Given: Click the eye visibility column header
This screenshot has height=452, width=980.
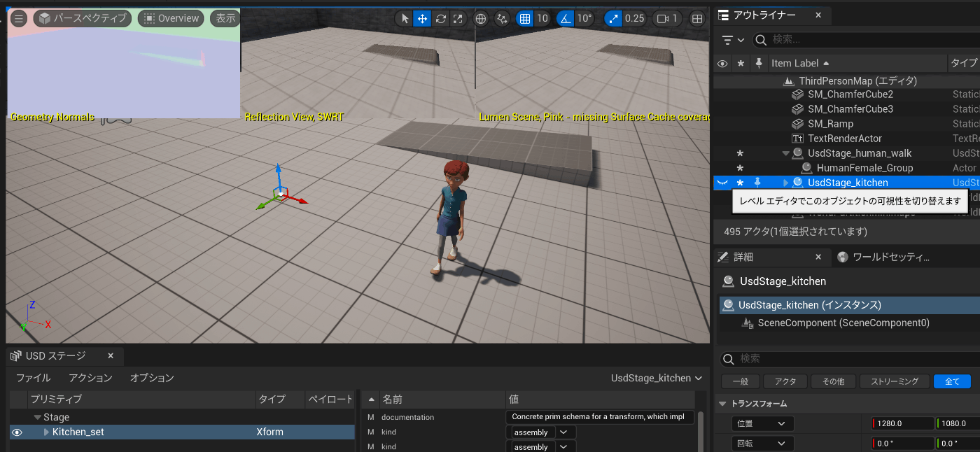Looking at the screenshot, I should pos(722,64).
